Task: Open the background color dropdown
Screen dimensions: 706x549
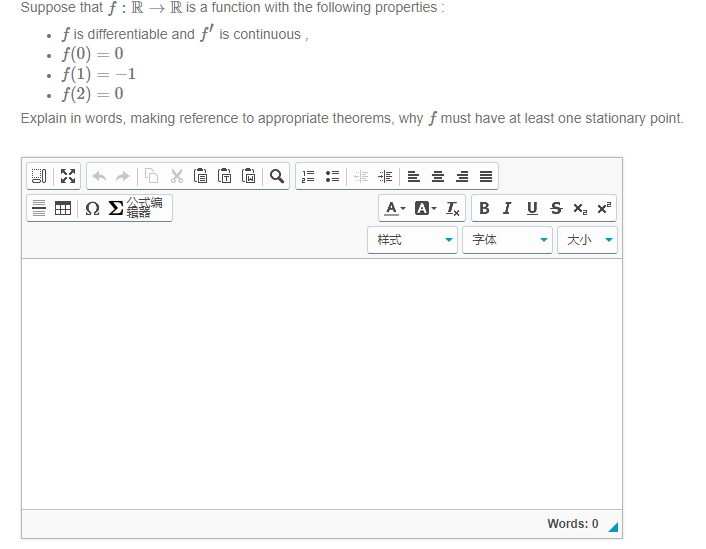Action: pyautogui.click(x=425, y=208)
